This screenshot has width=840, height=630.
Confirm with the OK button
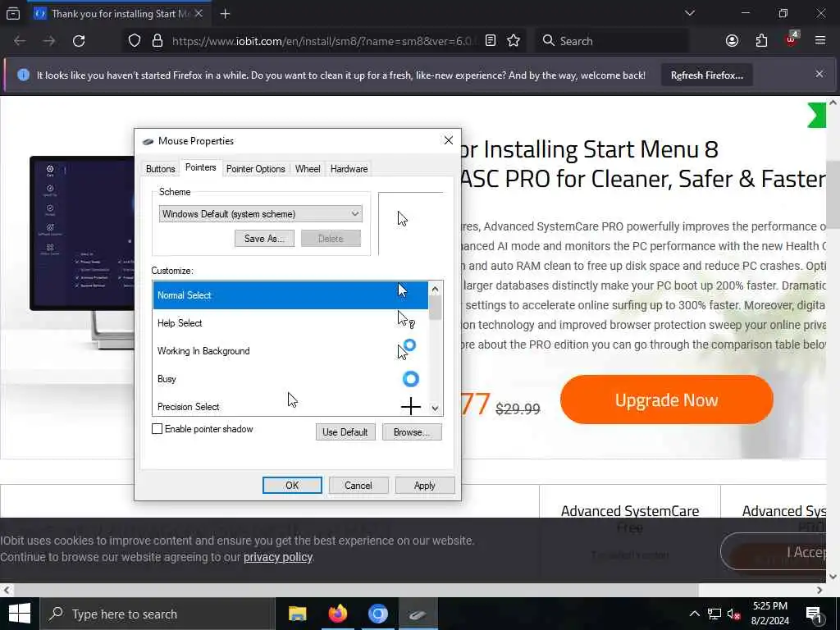pyautogui.click(x=292, y=486)
